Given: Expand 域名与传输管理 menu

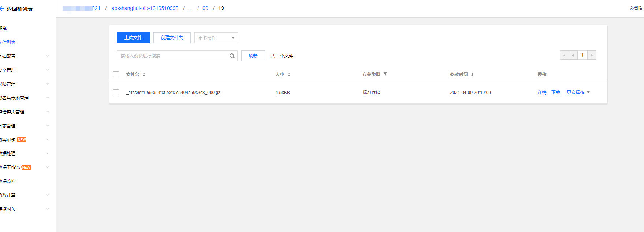Looking at the screenshot, I should pos(48,98).
